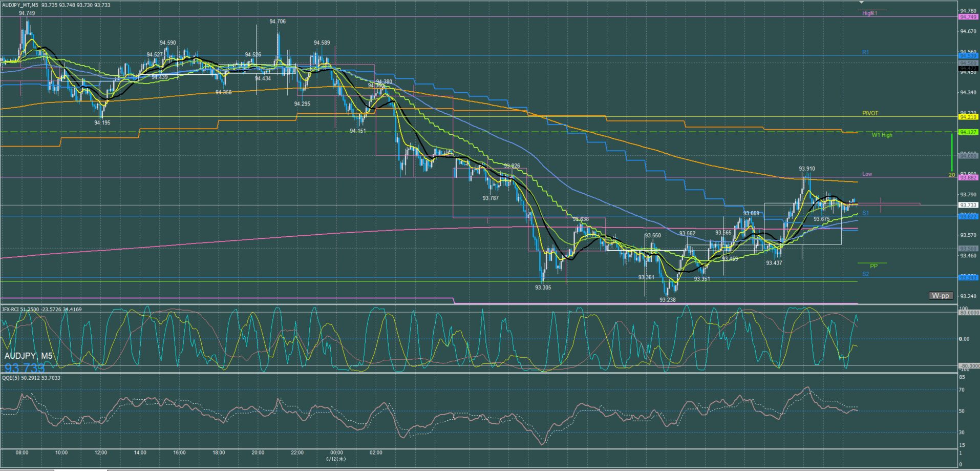
Task: Select the 94.706 swing high label
Action: (278, 22)
